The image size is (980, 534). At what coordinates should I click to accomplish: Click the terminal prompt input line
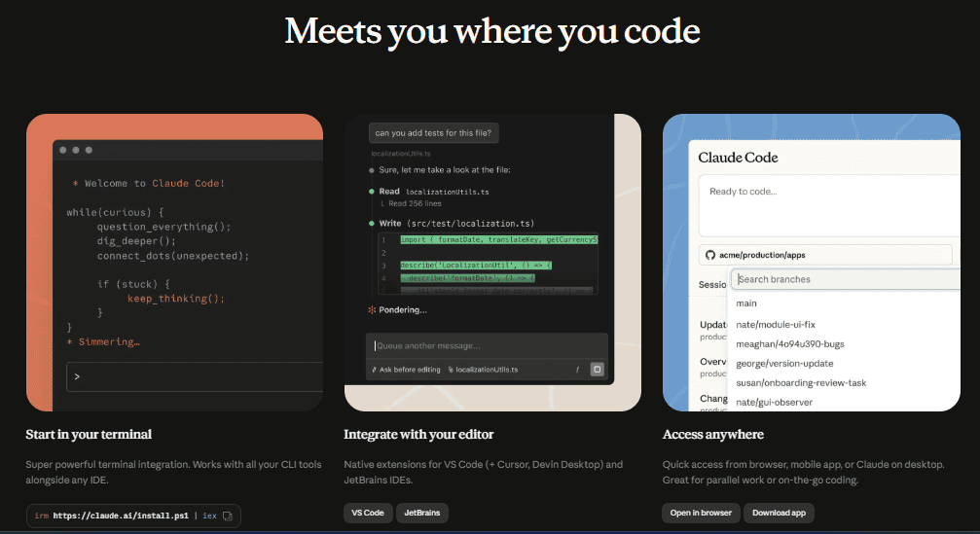click(x=195, y=376)
